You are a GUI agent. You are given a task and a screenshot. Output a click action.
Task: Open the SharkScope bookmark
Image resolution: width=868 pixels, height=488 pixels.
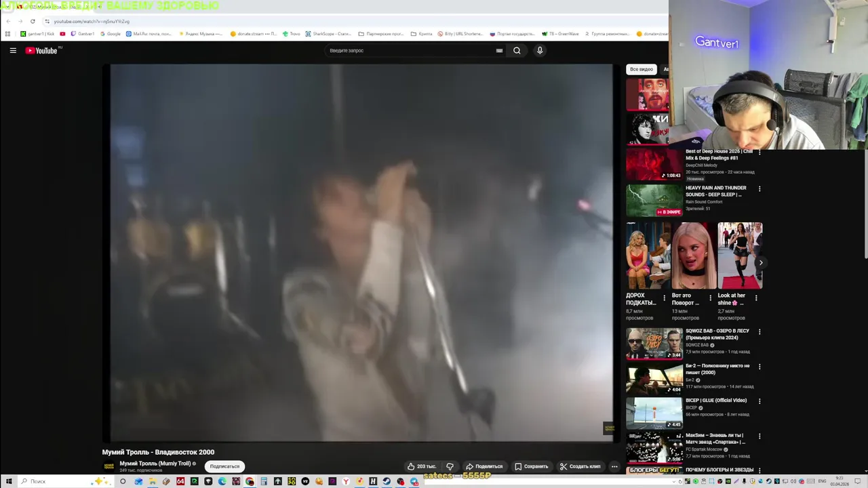pos(328,34)
